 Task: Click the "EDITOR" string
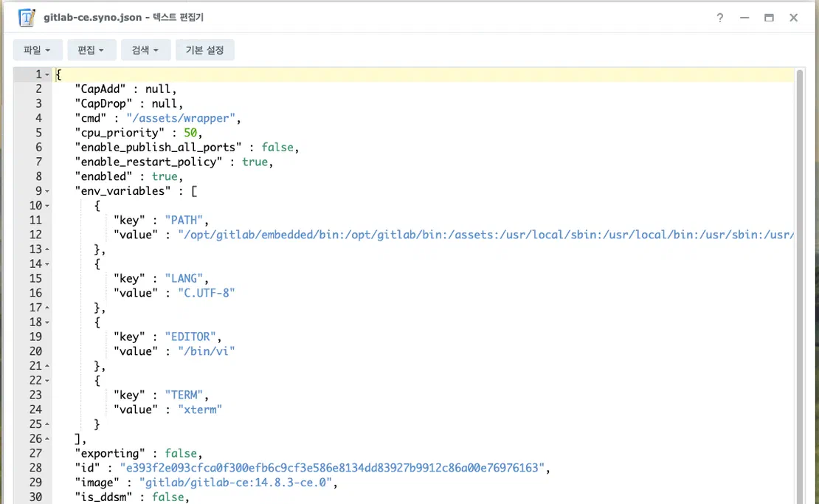(190, 337)
